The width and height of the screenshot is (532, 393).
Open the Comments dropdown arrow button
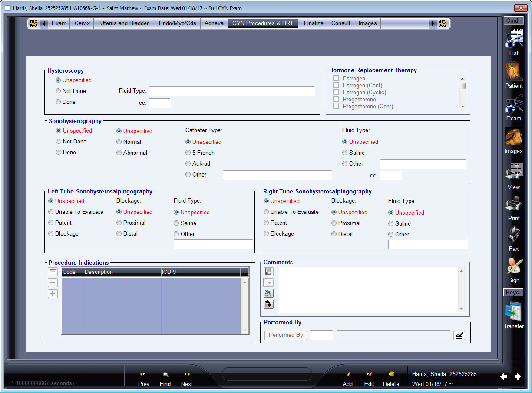click(268, 283)
